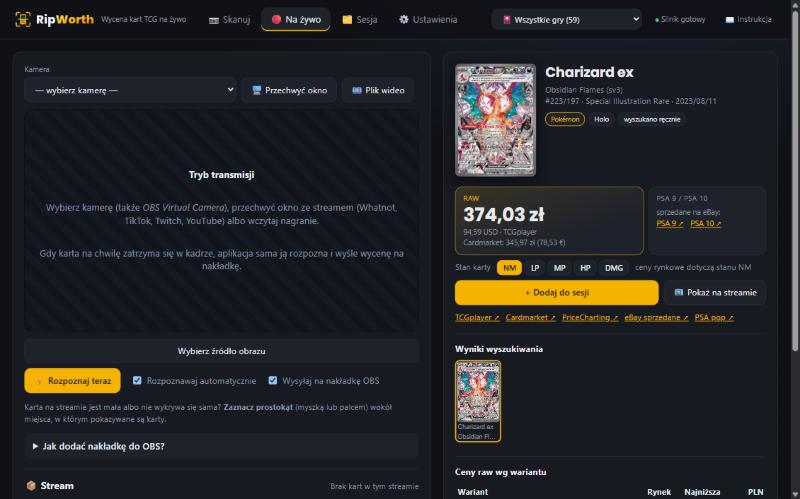Expand the wybierz kamerę dropdown
The width and height of the screenshot is (800, 499).
point(130,90)
